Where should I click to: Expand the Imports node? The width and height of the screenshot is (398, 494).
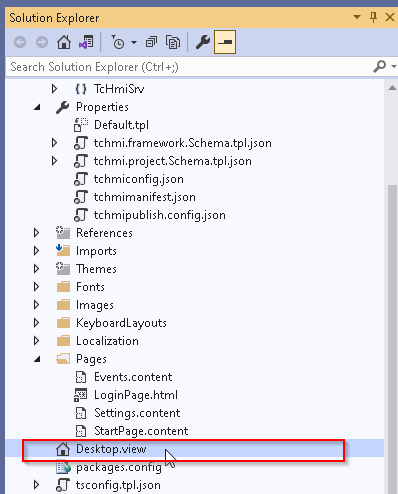click(x=36, y=251)
